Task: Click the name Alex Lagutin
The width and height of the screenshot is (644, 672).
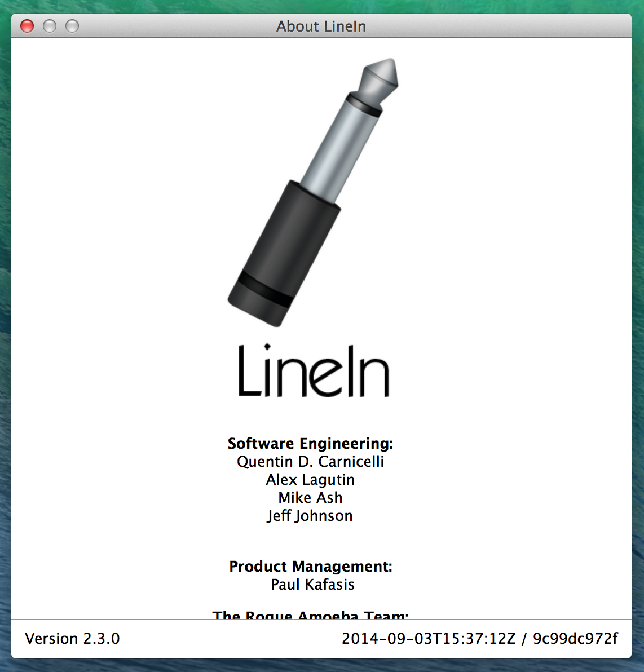Action: [x=310, y=480]
